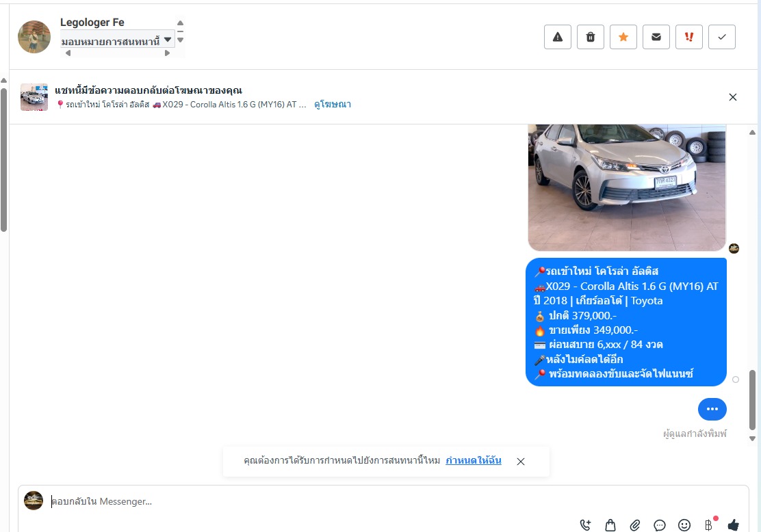Screen dimensions: 761x532
Task: Click แชทนี้มีข้อความตอบกลับต่อโฆษณาของคุณ banner heading
Action: 149,90
